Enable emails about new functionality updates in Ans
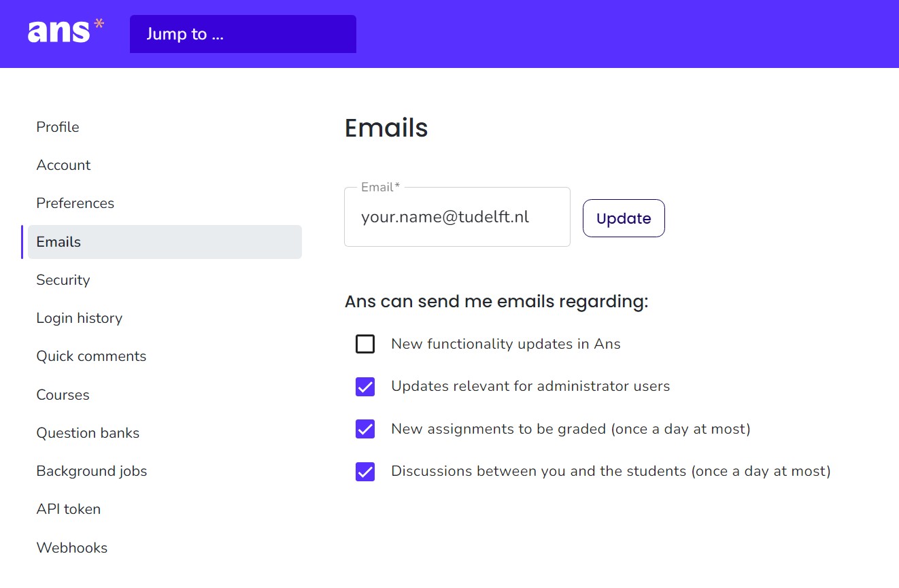 (365, 344)
